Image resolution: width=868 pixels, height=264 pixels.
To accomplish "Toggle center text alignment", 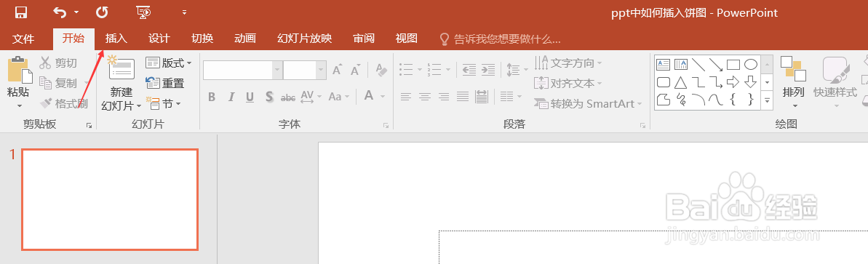I will tap(425, 97).
